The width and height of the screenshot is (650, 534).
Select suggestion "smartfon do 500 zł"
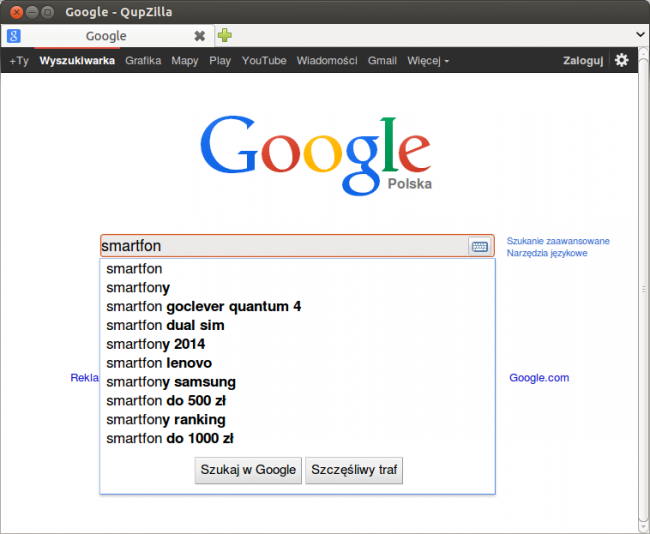pos(297,400)
